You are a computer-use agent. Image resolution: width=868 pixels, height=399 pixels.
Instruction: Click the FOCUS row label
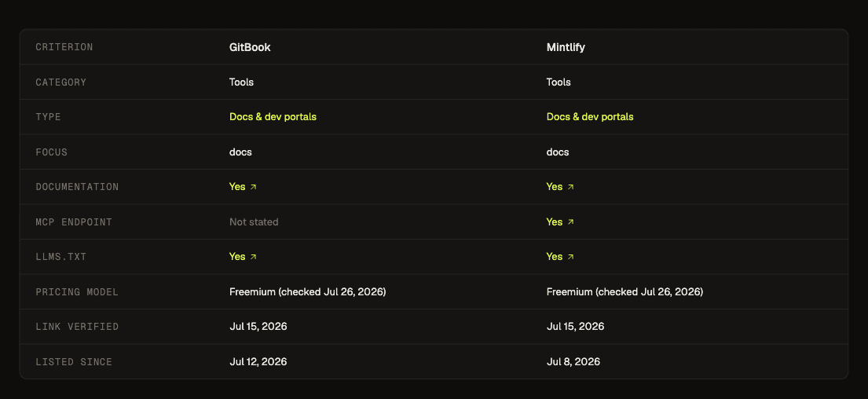52,152
